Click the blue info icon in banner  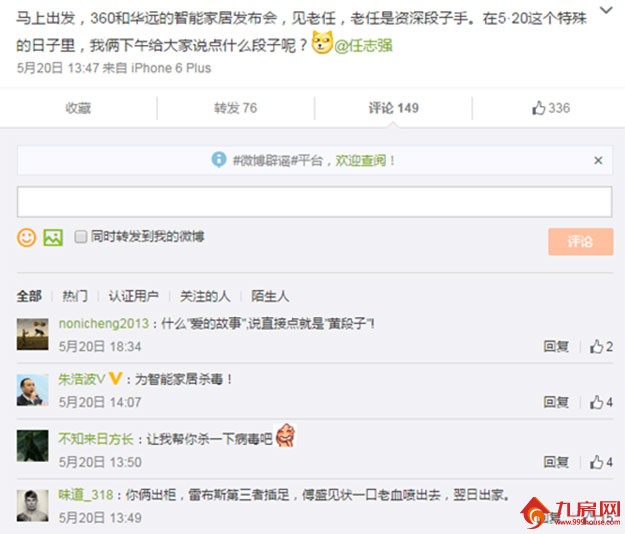tap(219, 160)
